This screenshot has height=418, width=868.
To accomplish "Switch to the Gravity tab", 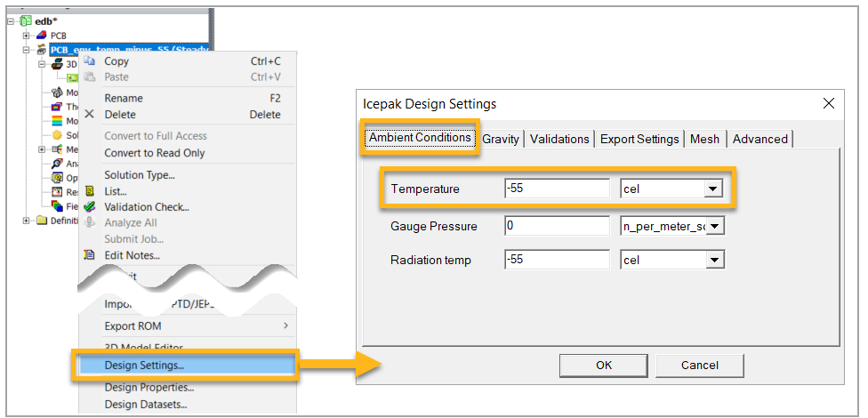I will [x=501, y=139].
